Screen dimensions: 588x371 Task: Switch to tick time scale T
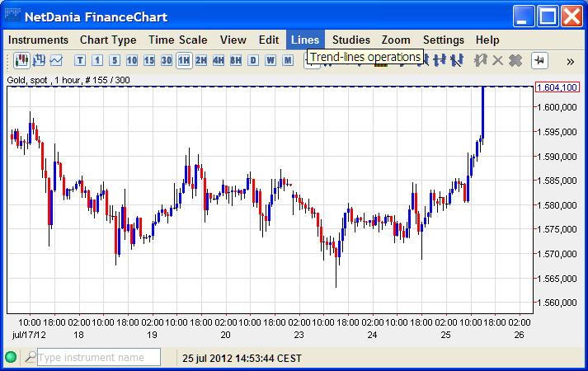(x=80, y=60)
